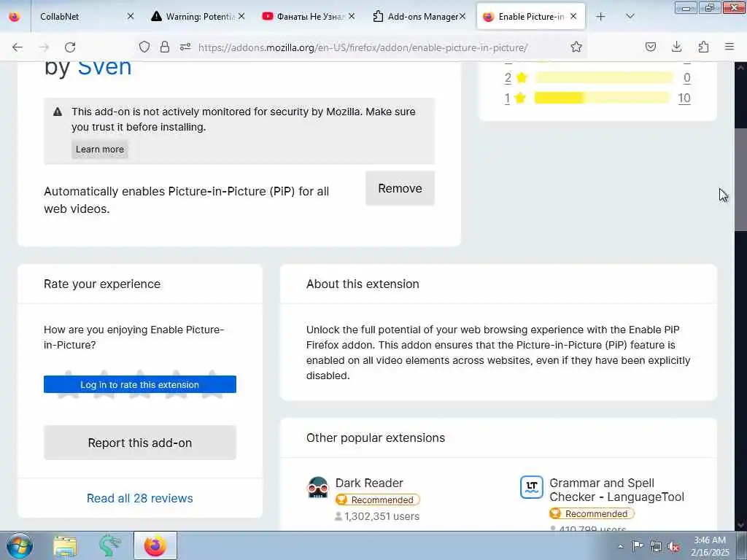
Task: Click Dark Reader Recommended badge
Action: [378, 500]
